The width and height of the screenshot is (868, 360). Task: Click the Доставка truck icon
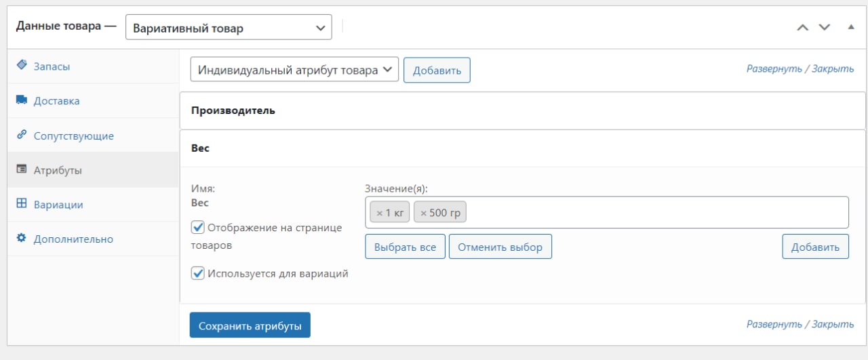pyautogui.click(x=21, y=100)
